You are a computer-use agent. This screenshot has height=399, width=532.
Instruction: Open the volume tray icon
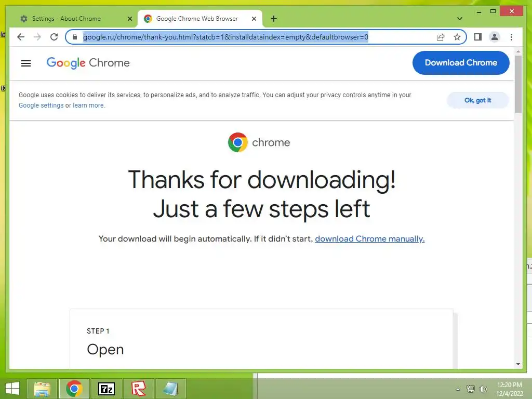[483, 389]
